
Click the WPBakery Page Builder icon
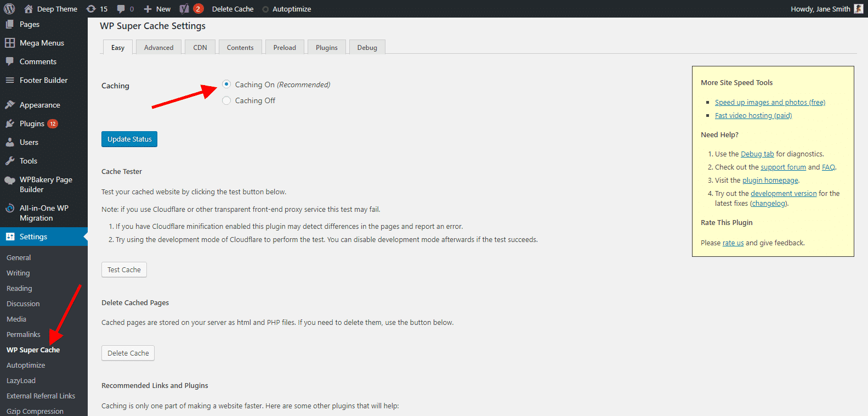coord(10,180)
